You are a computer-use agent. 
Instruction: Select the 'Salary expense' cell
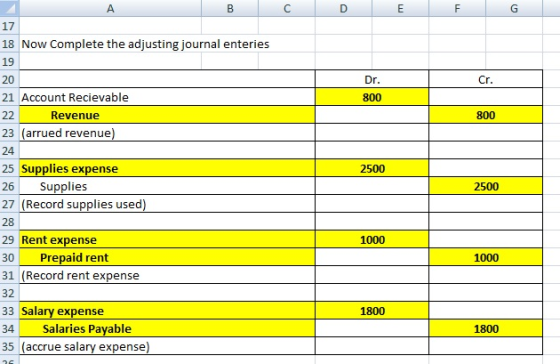167,311
